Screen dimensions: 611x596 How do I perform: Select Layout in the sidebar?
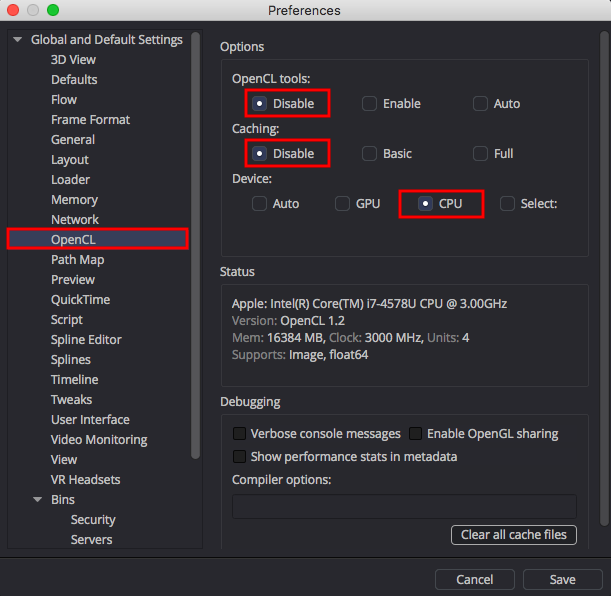coord(70,160)
